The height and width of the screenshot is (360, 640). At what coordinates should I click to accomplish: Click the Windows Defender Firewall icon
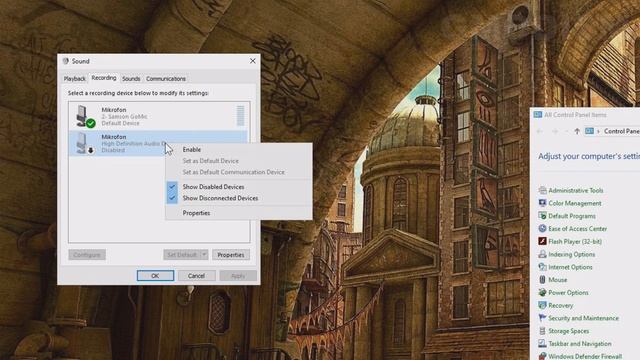(x=542, y=356)
